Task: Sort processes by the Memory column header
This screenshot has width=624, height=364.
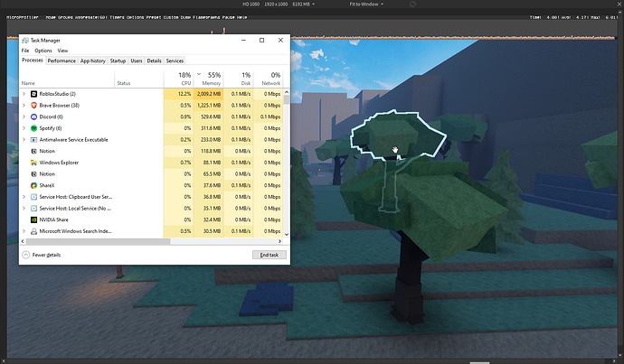Action: tap(208, 79)
